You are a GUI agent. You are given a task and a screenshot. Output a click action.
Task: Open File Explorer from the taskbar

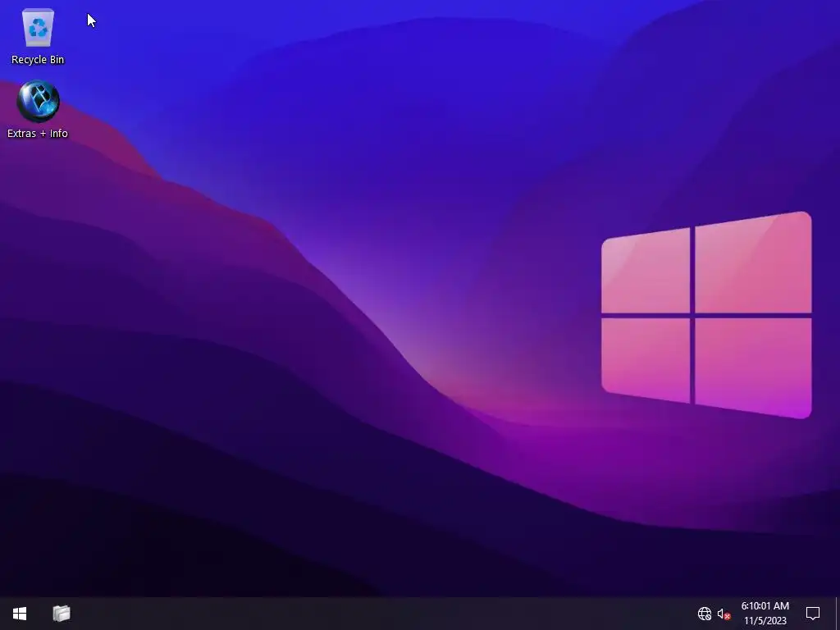pos(62,614)
